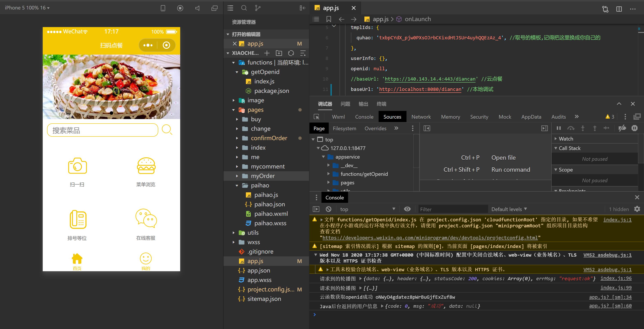Open the developers.weixin.qq.com projectconfig link
This screenshot has width=644, height=329.
tap(430, 238)
